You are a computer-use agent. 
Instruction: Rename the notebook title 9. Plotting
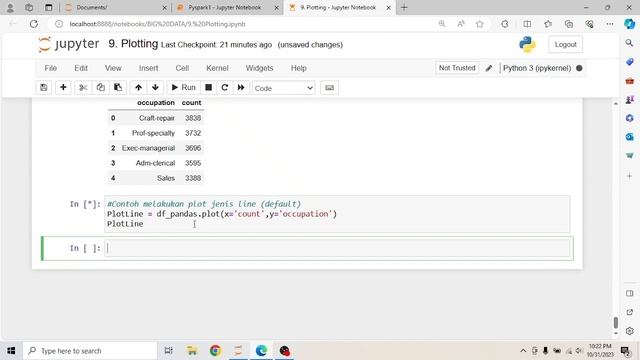[x=133, y=44]
